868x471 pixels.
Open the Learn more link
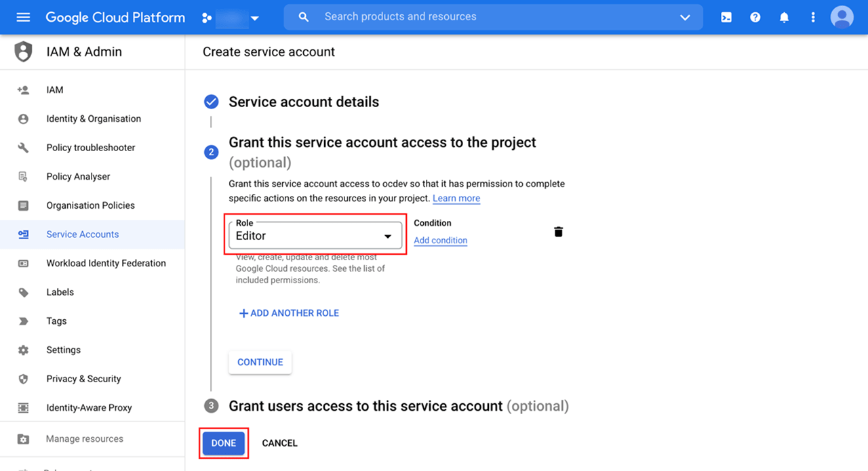tap(456, 198)
